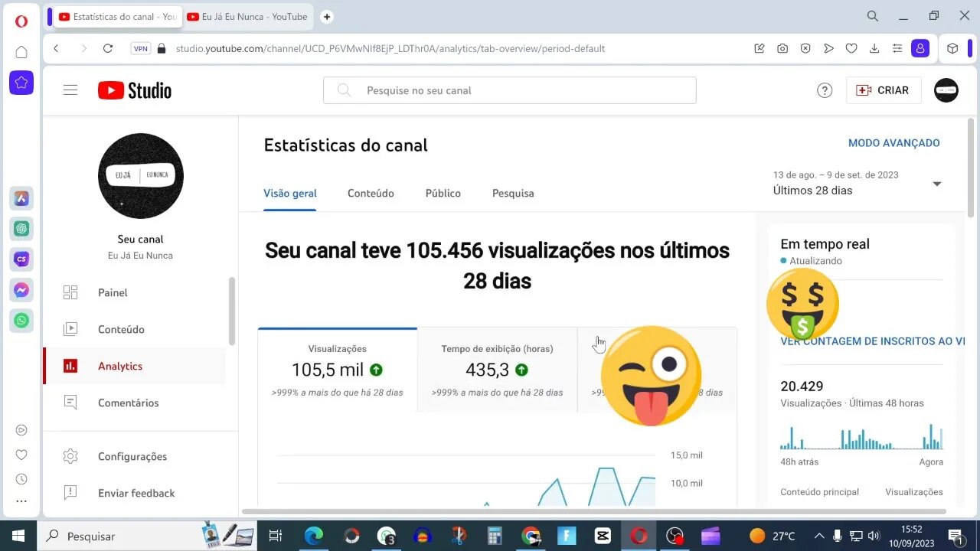Expand the Últimos 28 dias date dropdown
980x551 pixels.
857,184
